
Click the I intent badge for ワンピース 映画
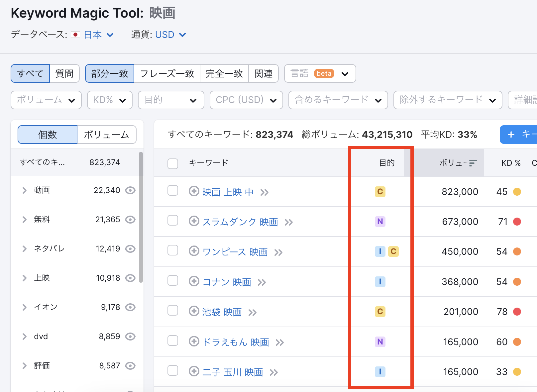click(x=380, y=251)
